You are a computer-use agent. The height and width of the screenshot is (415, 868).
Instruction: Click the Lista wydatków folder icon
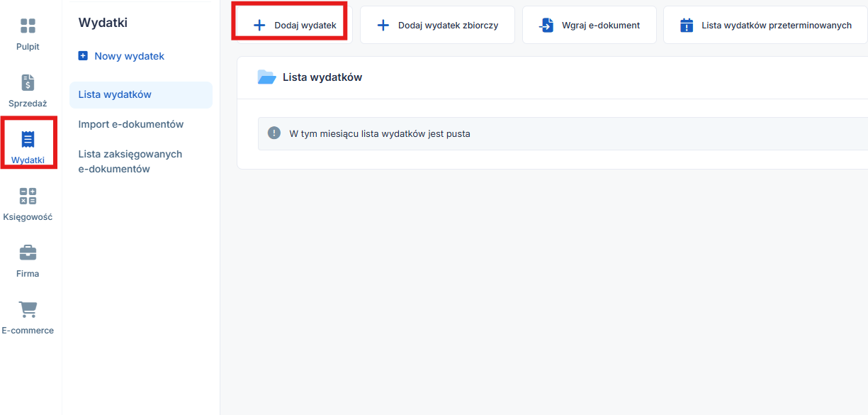(x=266, y=77)
